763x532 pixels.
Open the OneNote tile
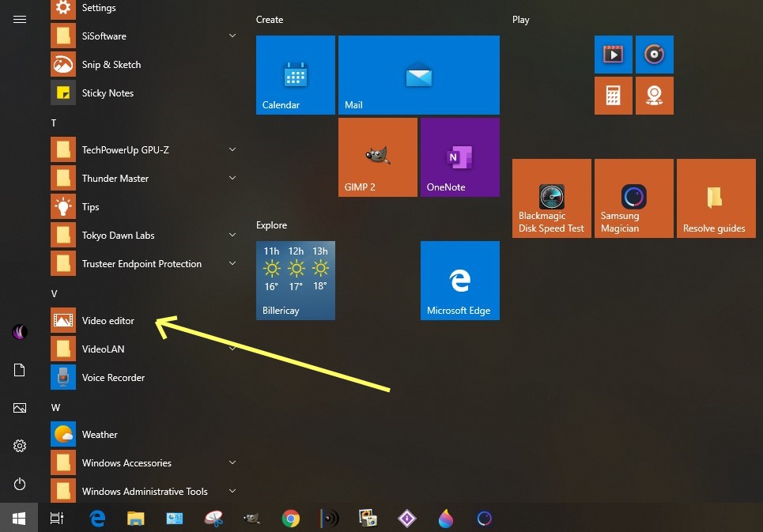460,157
